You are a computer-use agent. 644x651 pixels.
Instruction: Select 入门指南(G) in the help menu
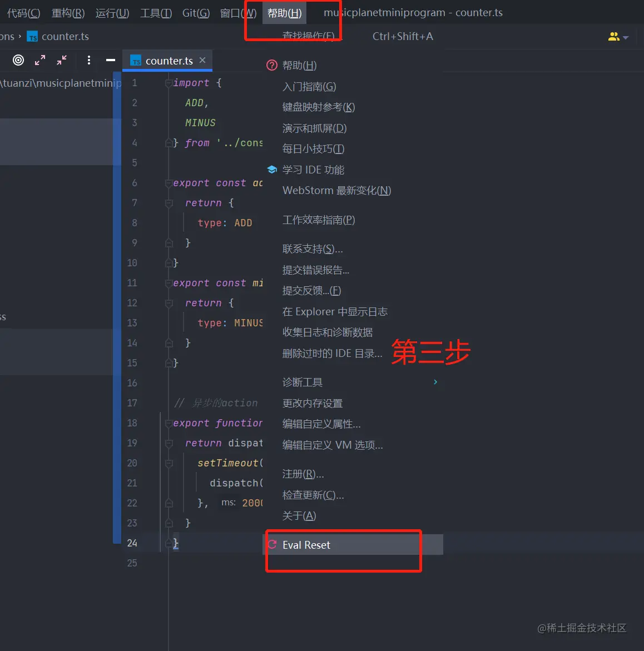(354, 86)
